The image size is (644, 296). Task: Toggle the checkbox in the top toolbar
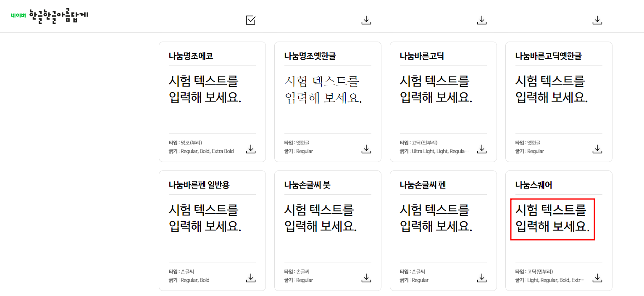250,20
